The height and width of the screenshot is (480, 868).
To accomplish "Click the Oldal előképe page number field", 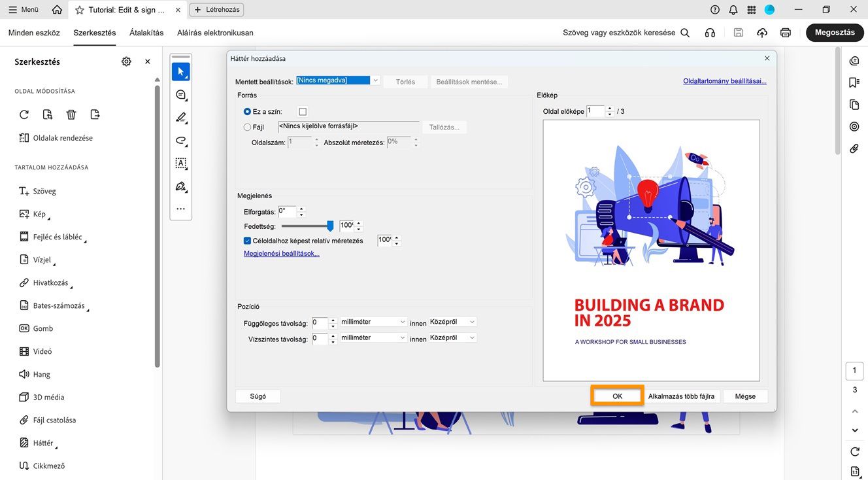I will (595, 111).
